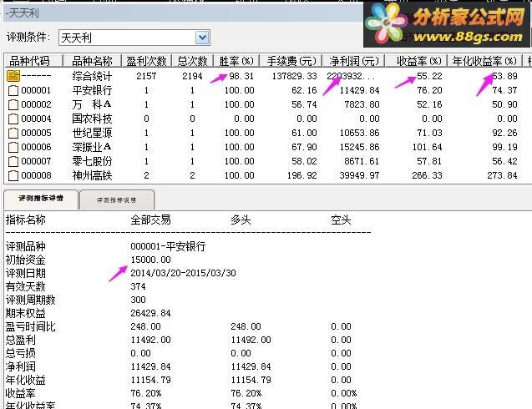Click the document icon for 000002

13,105
